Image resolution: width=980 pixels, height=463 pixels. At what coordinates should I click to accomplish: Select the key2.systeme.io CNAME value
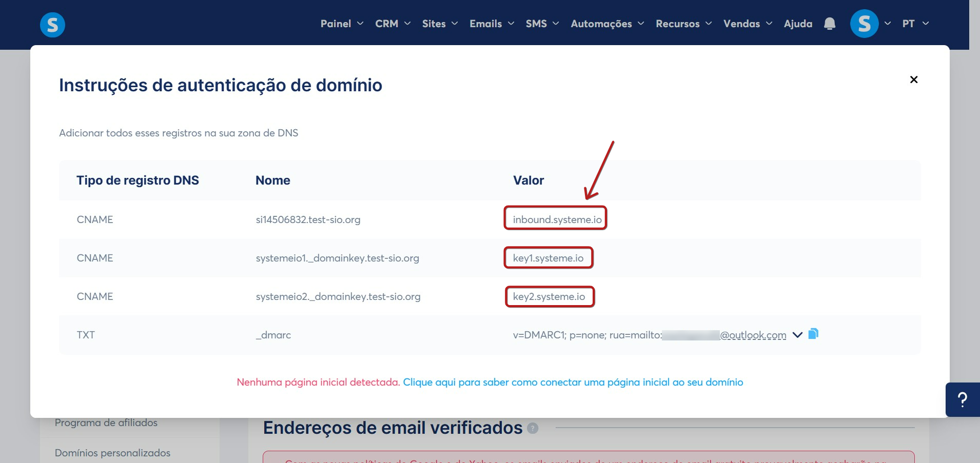point(549,296)
